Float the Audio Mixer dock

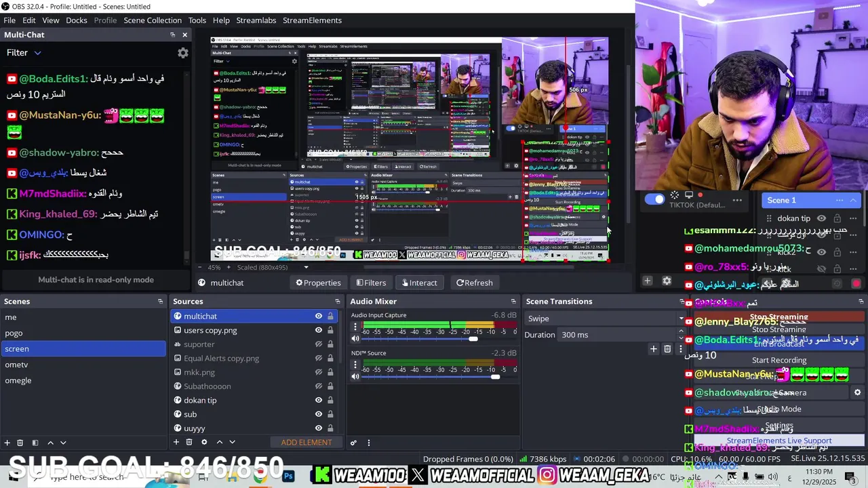(513, 302)
